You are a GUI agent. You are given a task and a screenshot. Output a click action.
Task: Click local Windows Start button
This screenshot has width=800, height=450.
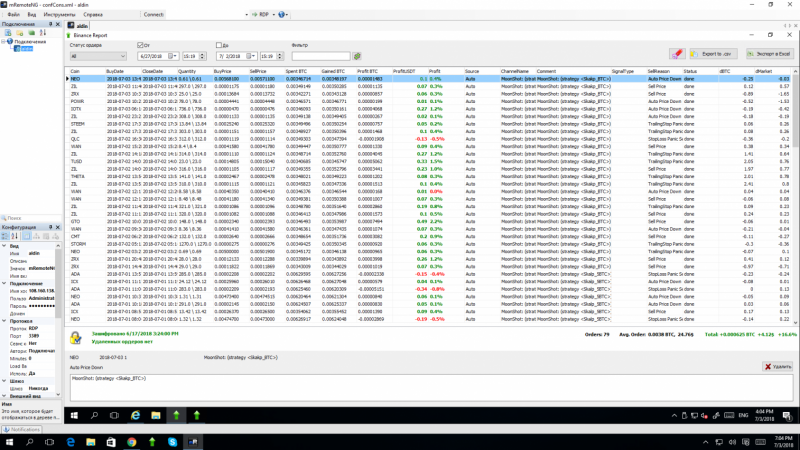pos(9,442)
